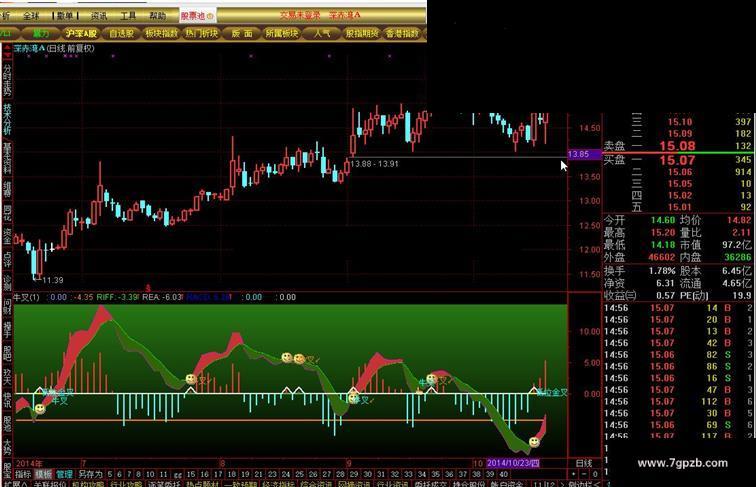Open the 关联报价 bottom tab
The width and height of the screenshot is (756, 487).
(x=50, y=484)
